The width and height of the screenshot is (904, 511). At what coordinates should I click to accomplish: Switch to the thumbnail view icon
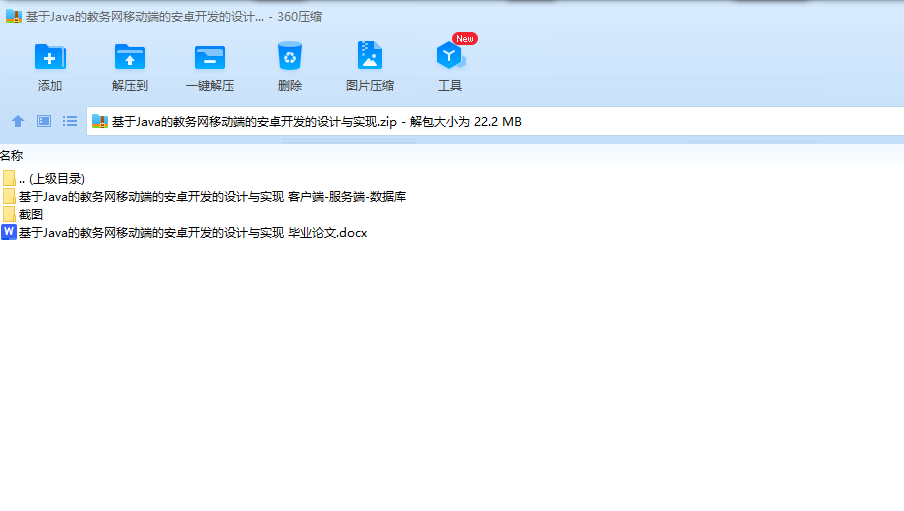tap(44, 121)
